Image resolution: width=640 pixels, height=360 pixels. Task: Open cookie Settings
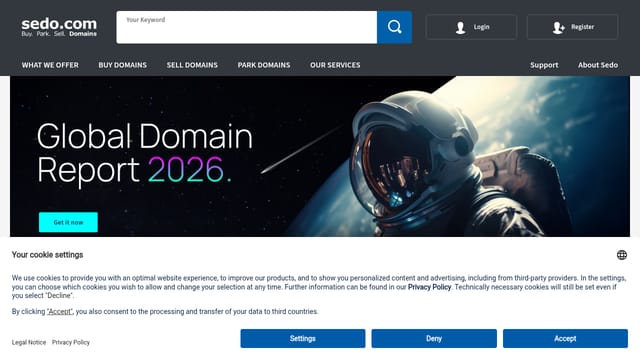[302, 338]
